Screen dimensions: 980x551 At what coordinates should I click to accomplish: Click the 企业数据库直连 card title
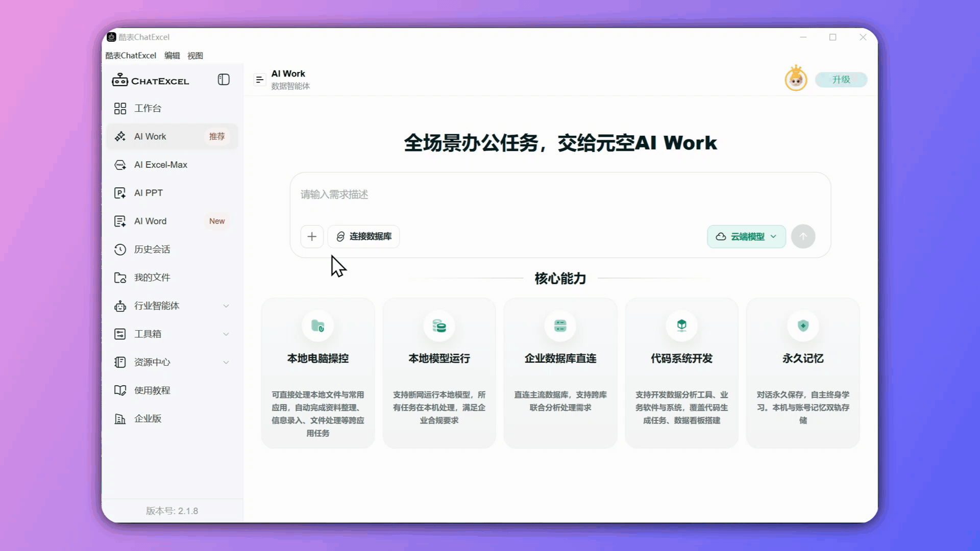[560, 359]
